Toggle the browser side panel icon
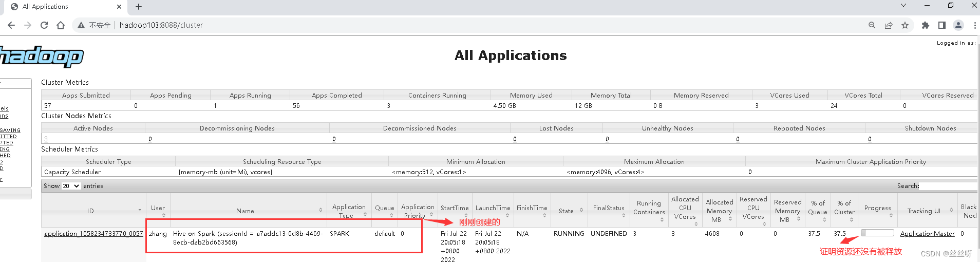Image resolution: width=980 pixels, height=262 pixels. tap(942, 25)
